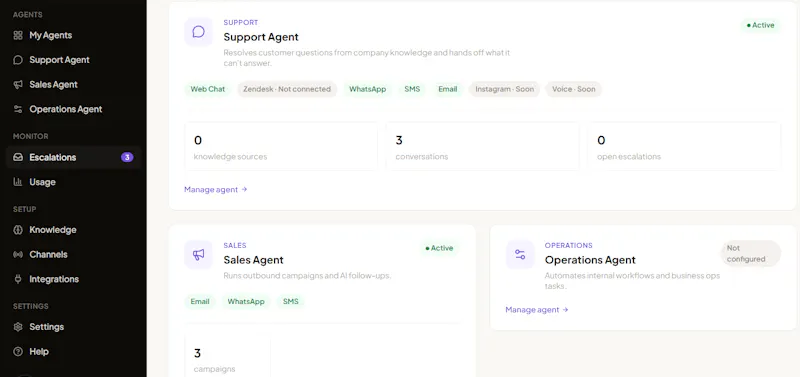The width and height of the screenshot is (800, 377).
Task: Click the SALES category label
Action: [235, 245]
